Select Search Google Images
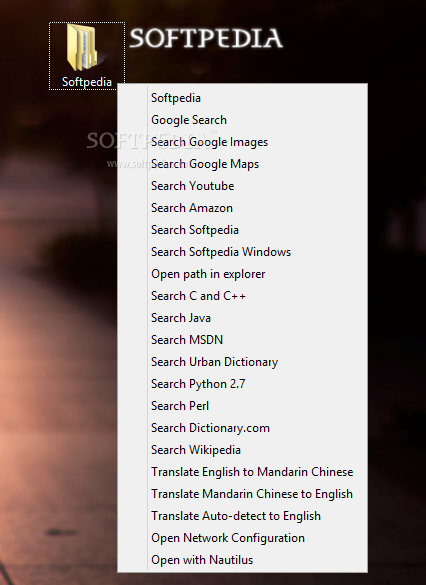 tap(242, 142)
